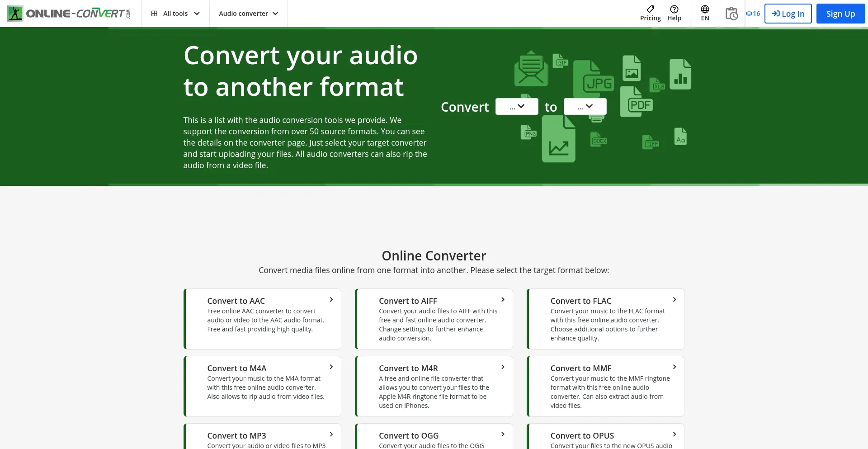Open the Convert to OPUS link
The image size is (868, 449).
(582, 435)
